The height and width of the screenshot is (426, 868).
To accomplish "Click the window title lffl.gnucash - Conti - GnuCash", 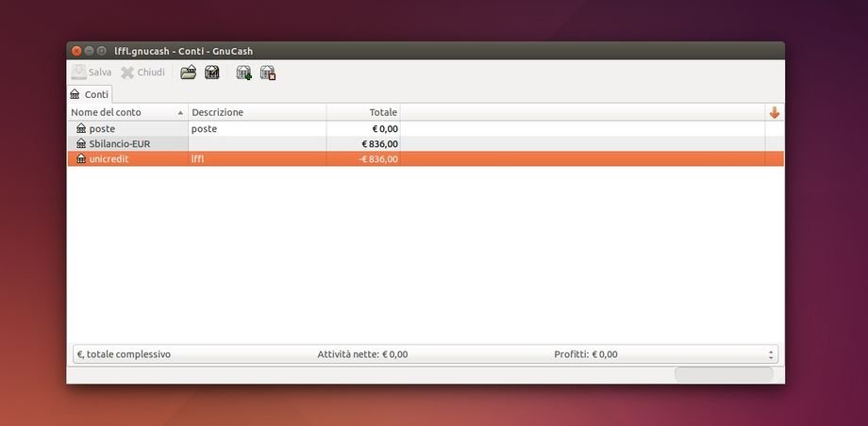I will pyautogui.click(x=184, y=51).
